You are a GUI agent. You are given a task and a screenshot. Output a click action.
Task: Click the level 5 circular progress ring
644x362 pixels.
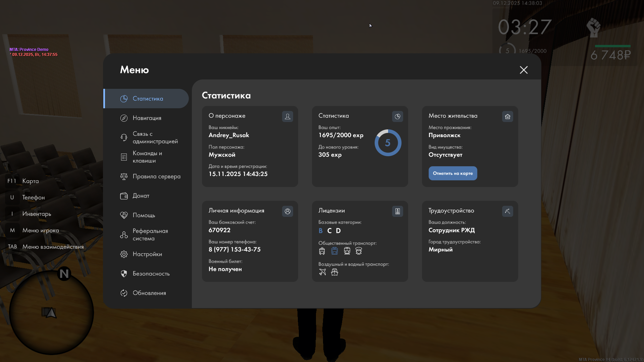pyautogui.click(x=388, y=143)
